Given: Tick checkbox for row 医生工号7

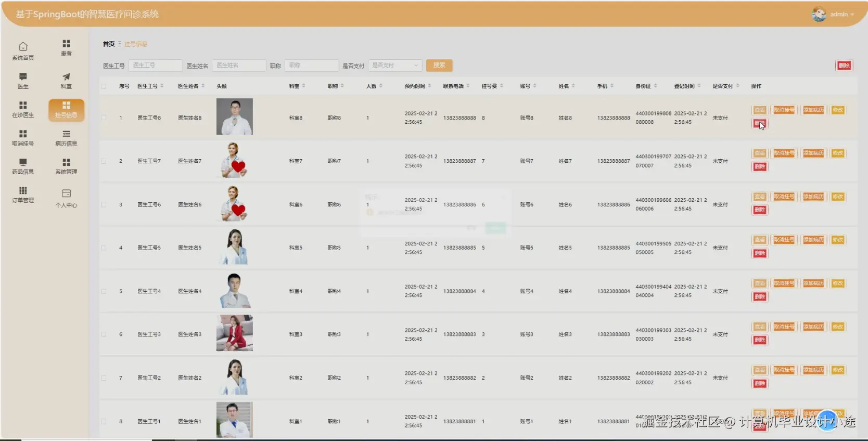Looking at the screenshot, I should coord(104,161).
